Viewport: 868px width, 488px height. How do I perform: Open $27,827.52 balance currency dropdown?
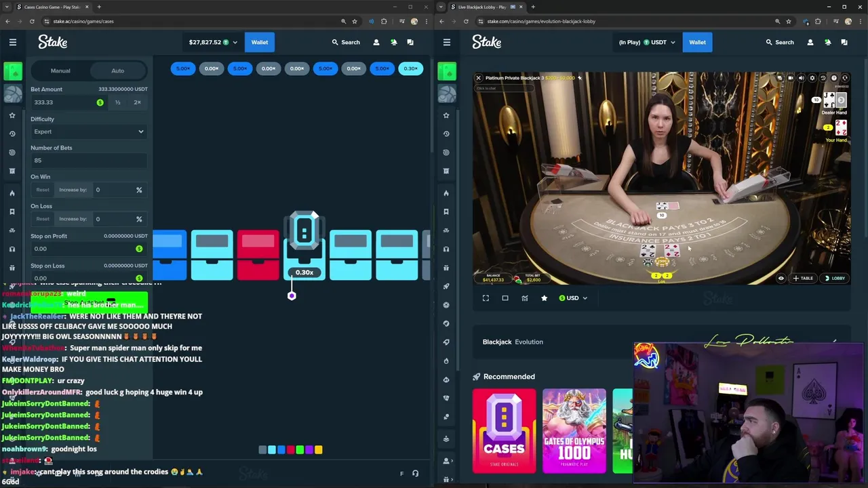[213, 42]
